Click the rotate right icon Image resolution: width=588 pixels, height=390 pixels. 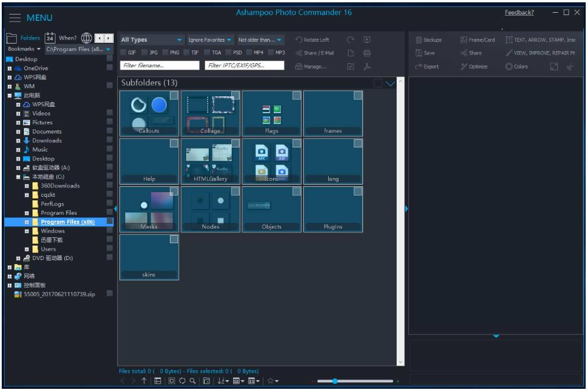point(351,40)
